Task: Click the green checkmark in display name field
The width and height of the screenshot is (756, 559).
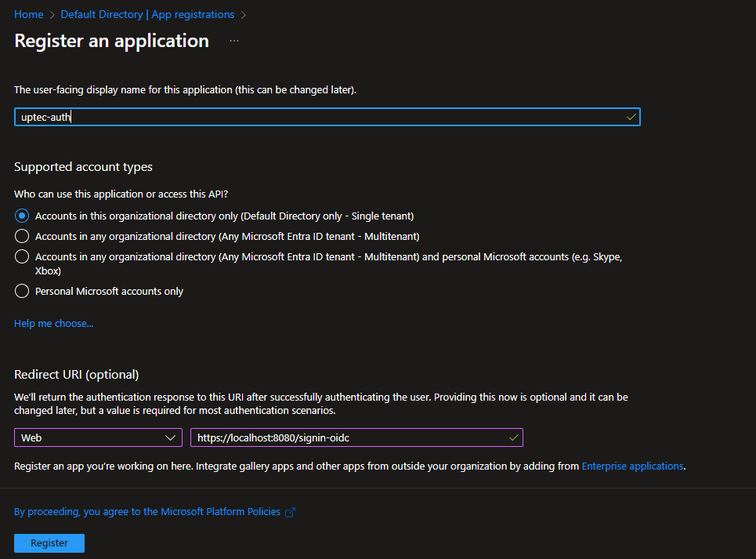Action: [x=631, y=117]
